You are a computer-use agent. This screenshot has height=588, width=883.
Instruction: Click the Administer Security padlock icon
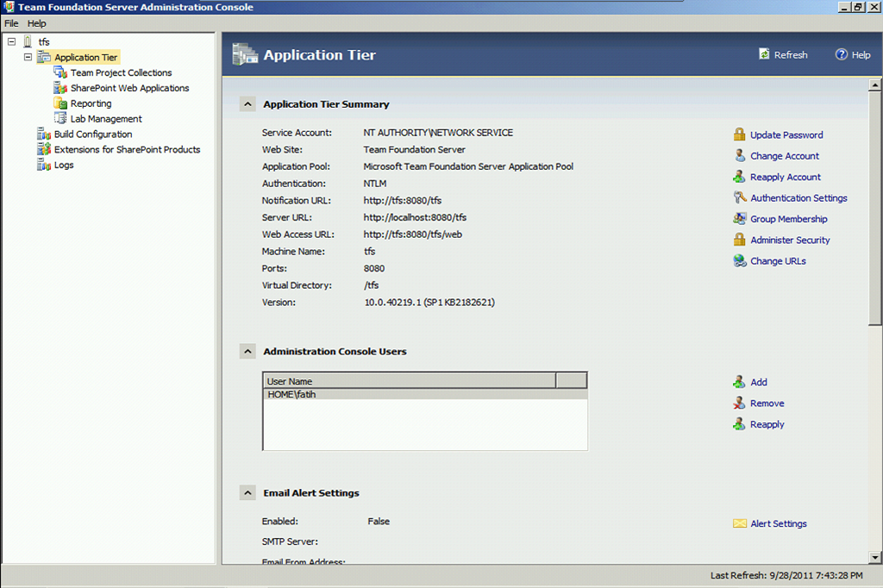coord(739,240)
